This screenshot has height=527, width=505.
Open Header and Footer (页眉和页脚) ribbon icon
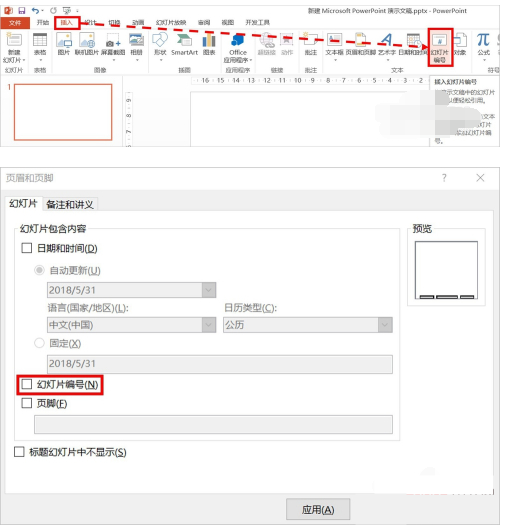pyautogui.click(x=360, y=40)
